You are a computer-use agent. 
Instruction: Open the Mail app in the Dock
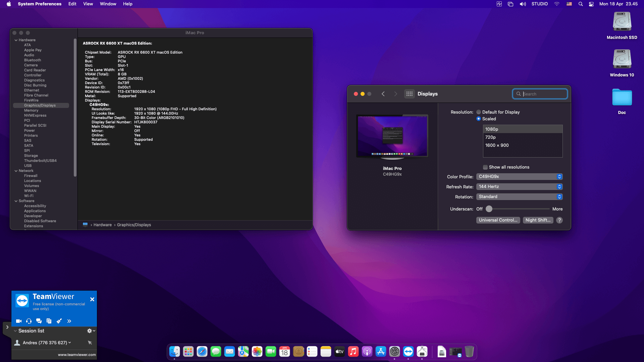pyautogui.click(x=229, y=351)
